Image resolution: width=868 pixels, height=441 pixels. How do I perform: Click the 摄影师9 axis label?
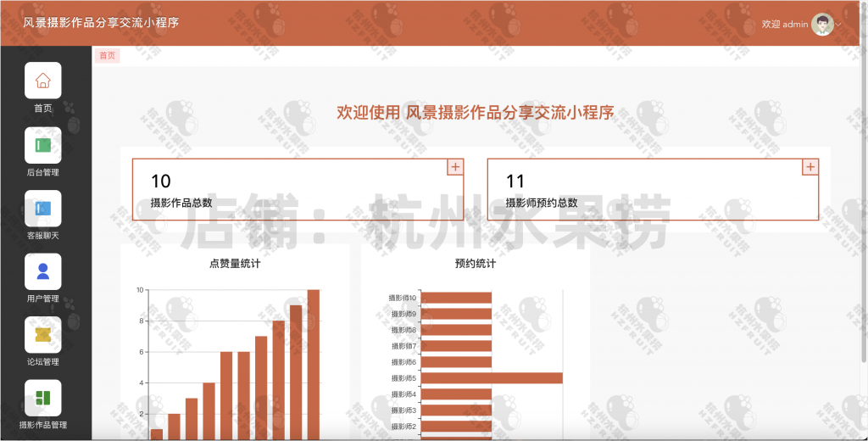403,314
